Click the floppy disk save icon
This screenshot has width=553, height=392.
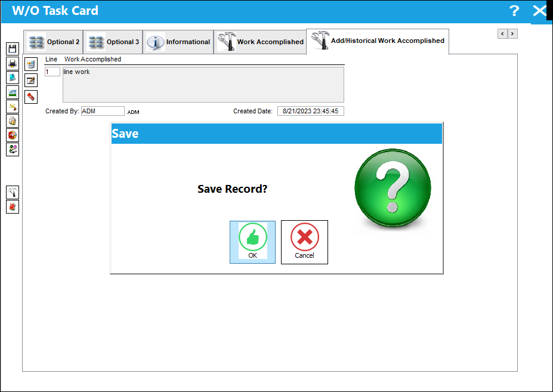[x=13, y=49]
